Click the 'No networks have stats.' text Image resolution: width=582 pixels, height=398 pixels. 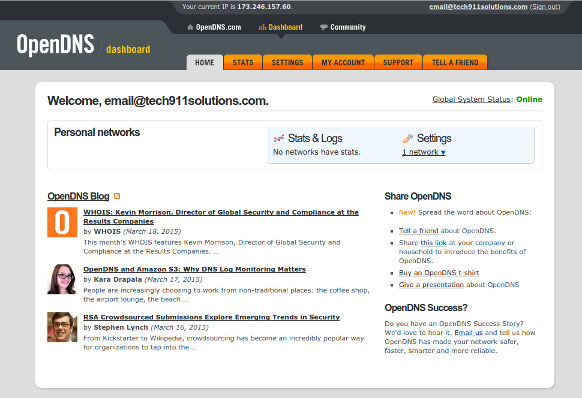[317, 152]
